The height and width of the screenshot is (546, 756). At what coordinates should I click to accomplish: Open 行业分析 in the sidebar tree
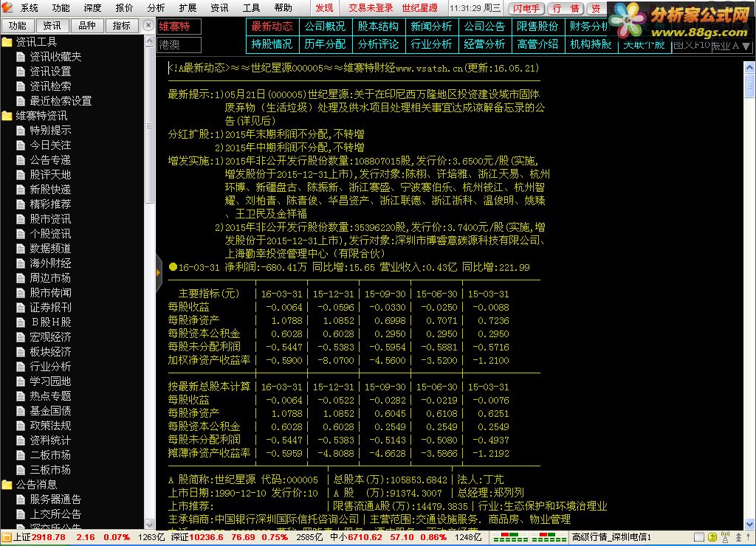50,367
